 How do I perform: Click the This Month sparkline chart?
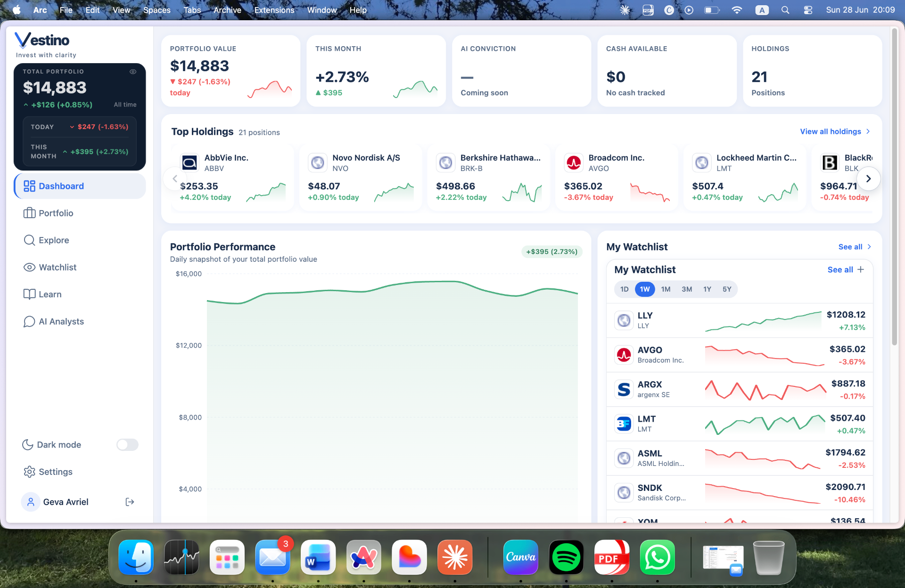pos(415,89)
